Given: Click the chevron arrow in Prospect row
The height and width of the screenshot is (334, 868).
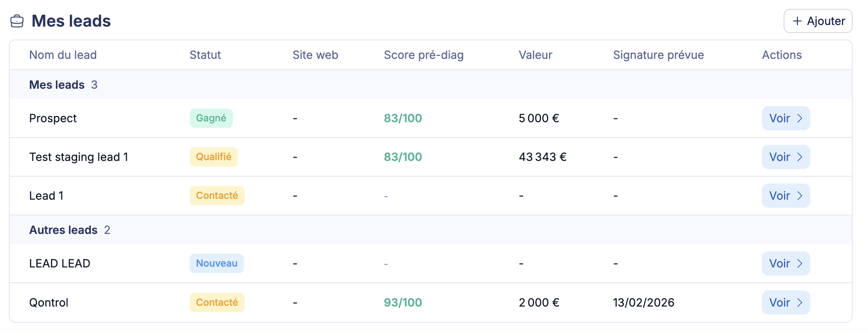Looking at the screenshot, I should [x=799, y=118].
